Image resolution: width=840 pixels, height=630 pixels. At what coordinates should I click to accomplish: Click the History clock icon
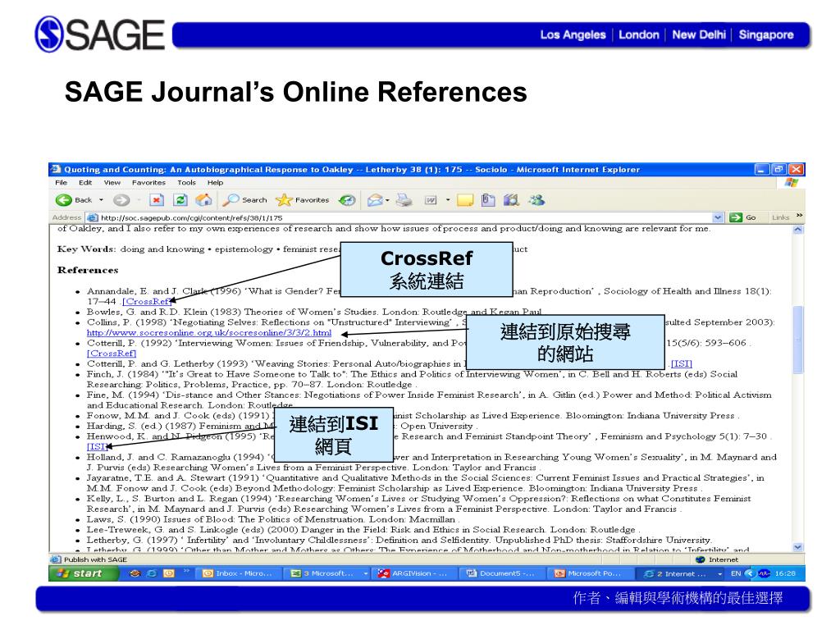point(347,200)
